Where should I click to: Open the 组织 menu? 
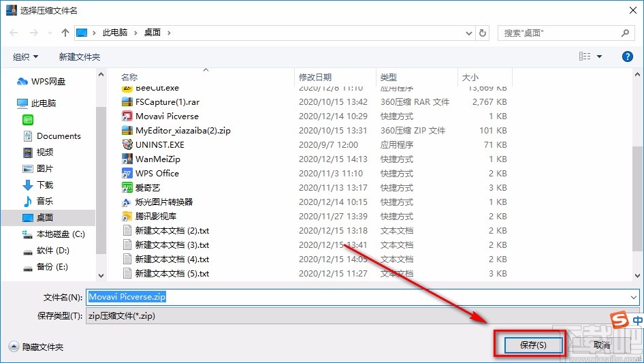coord(25,57)
